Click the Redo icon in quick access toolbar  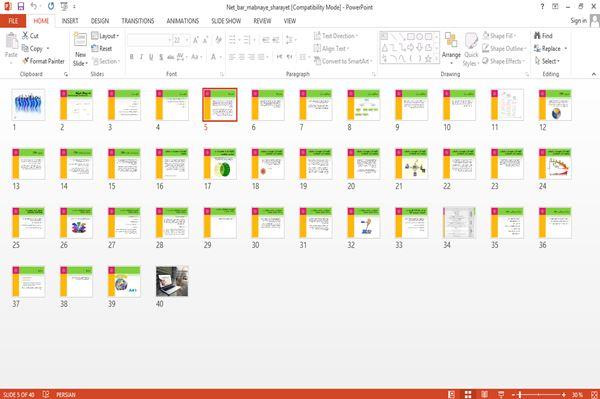coord(51,7)
